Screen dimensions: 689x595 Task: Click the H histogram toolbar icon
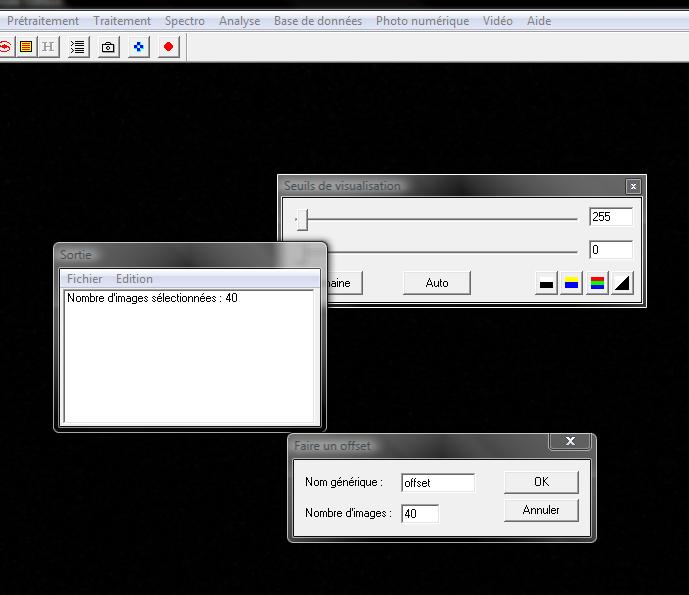[48, 47]
